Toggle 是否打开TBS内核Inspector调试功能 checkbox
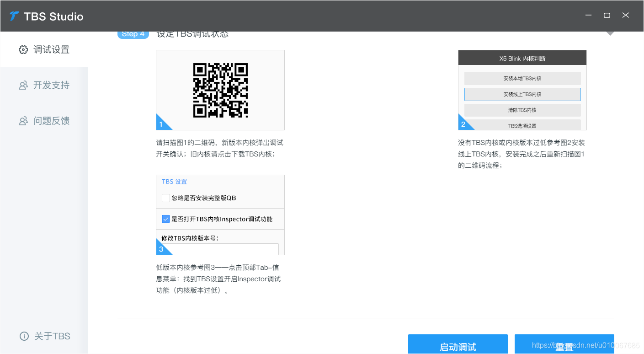Image resolution: width=644 pixels, height=354 pixels. tap(166, 219)
